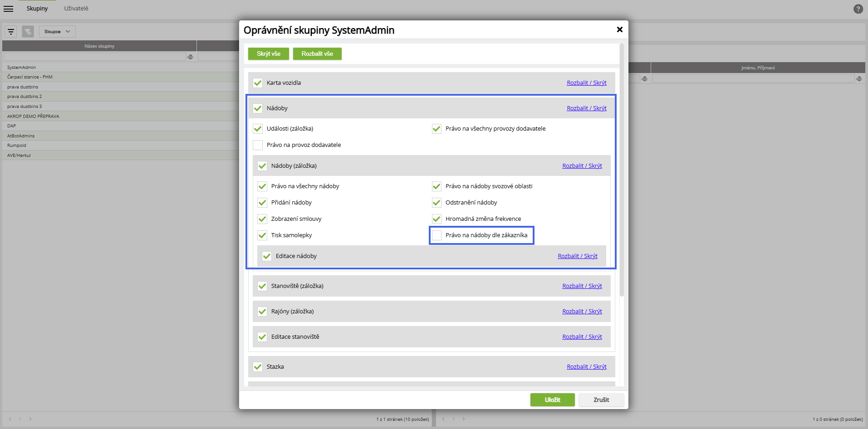Image resolution: width=868 pixels, height=429 pixels.
Task: Expand or hide the Karta vozidla section
Action: pos(587,83)
